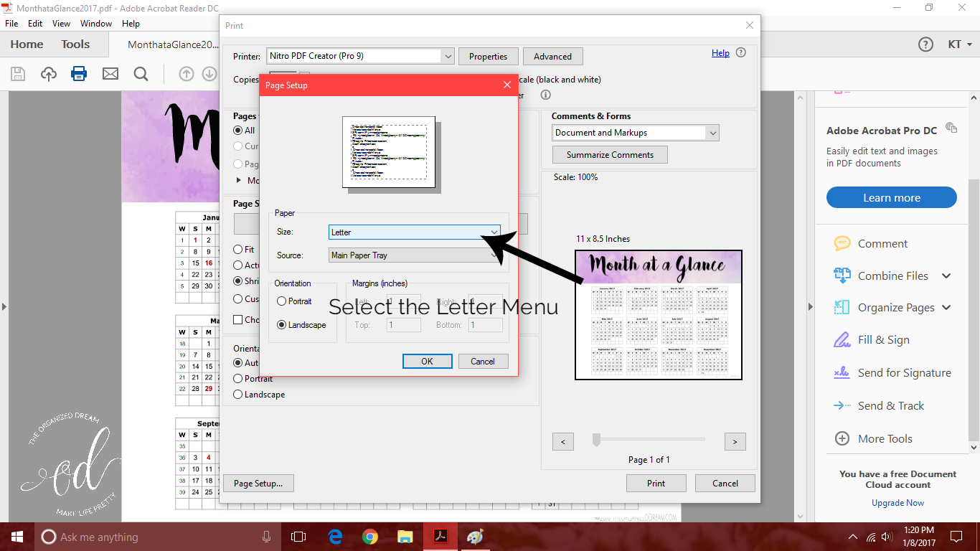The width and height of the screenshot is (980, 551).
Task: Click the Learn more button
Action: (891, 197)
